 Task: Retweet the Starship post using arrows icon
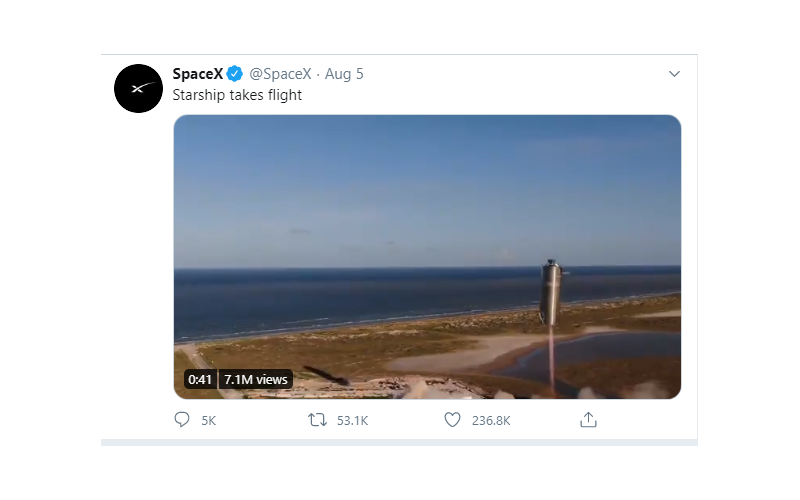(x=317, y=420)
